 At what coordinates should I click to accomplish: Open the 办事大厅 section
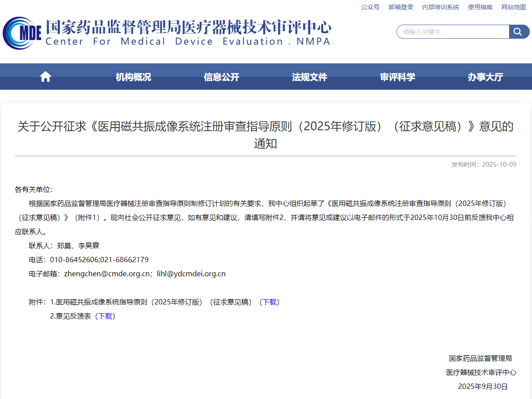click(485, 77)
